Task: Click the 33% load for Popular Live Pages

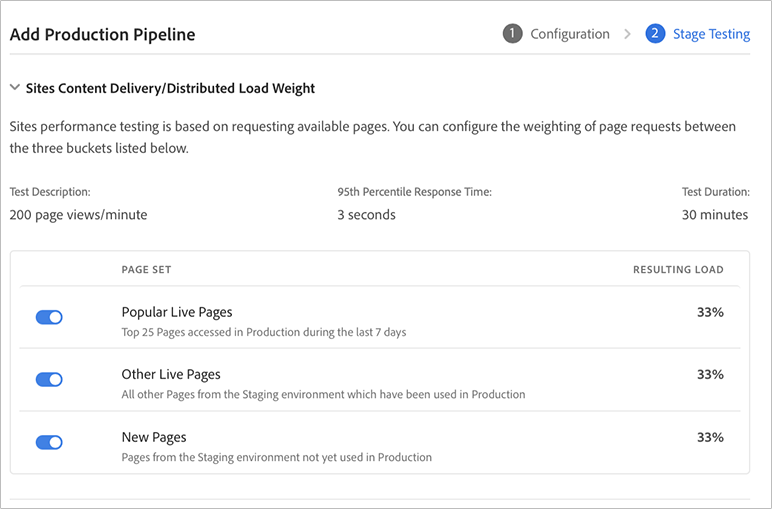Action: click(x=710, y=312)
